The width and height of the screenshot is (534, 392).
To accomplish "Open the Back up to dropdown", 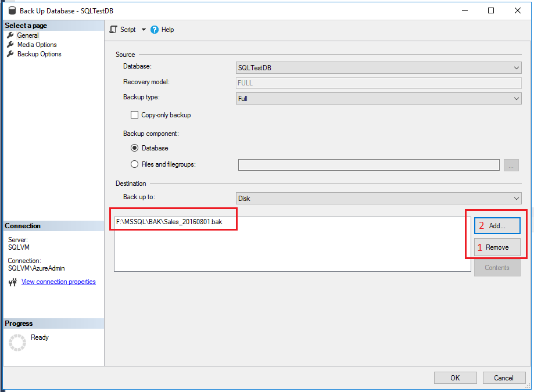I will (515, 198).
